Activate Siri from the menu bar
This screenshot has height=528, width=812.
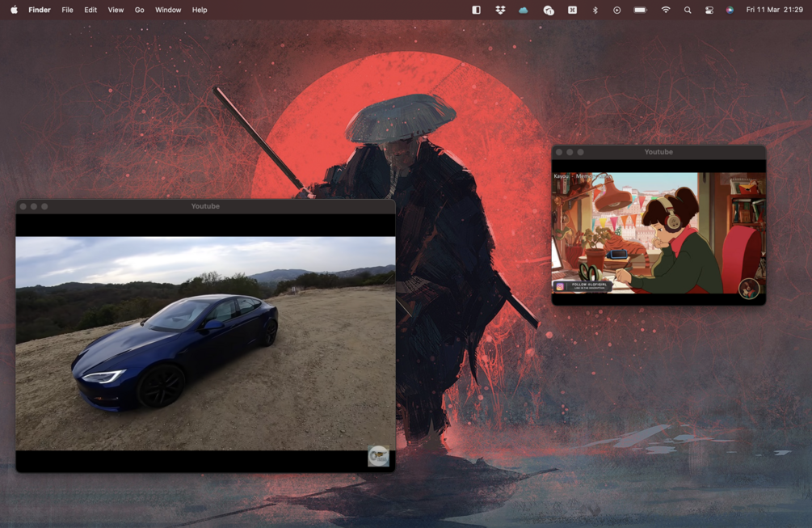(x=730, y=10)
